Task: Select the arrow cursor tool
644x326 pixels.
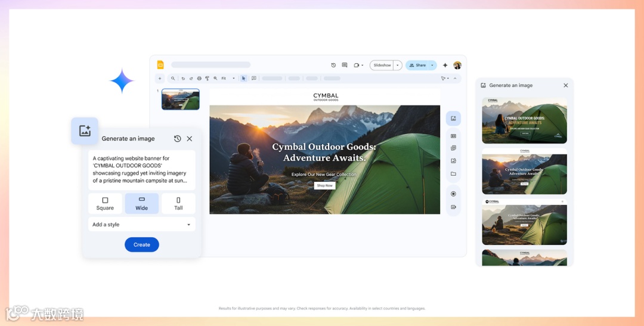Action: 243,79
